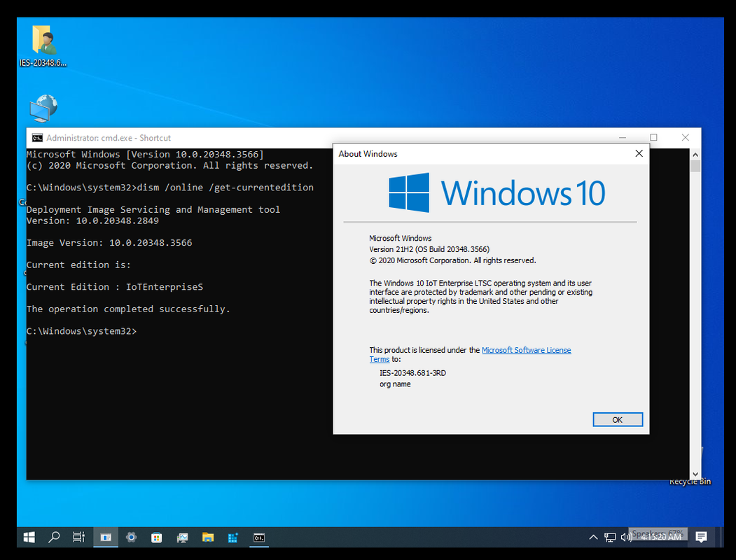Viewport: 736px width, 560px height.
Task: Open the performance monitor taskbar icon
Action: click(x=182, y=538)
